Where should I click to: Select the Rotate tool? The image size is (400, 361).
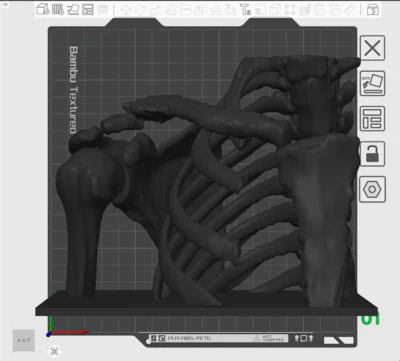tap(140, 10)
